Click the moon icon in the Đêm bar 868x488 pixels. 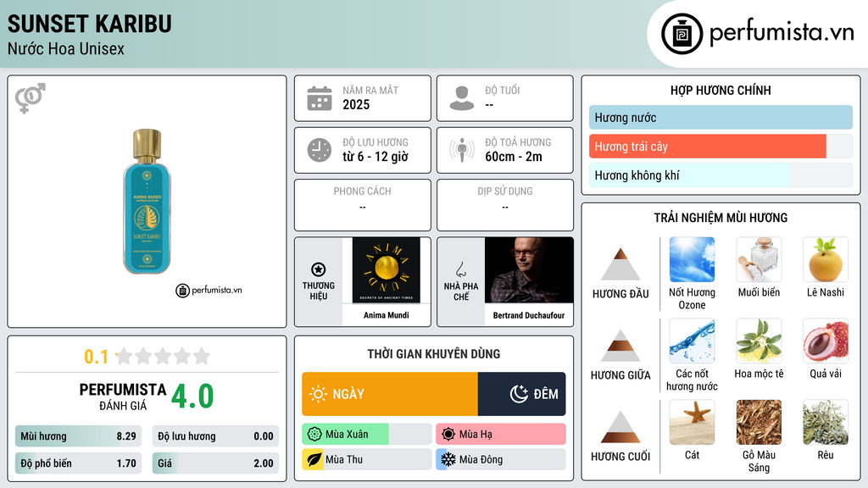519,394
